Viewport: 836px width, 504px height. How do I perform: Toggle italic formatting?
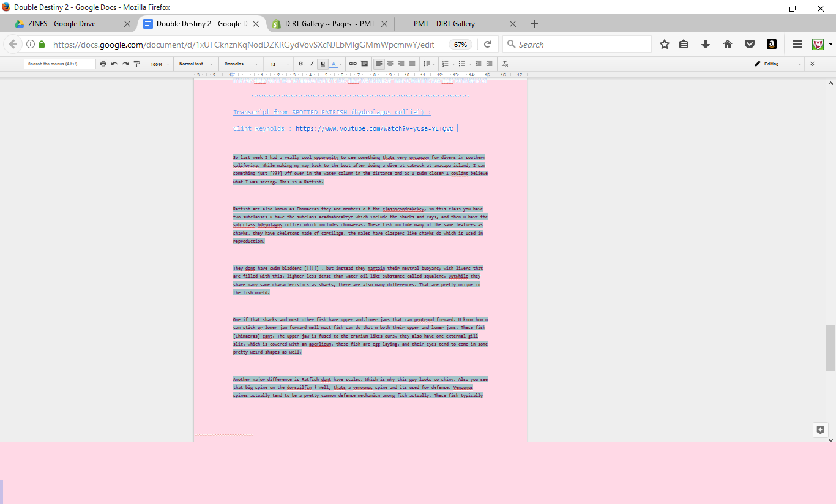[x=312, y=64]
